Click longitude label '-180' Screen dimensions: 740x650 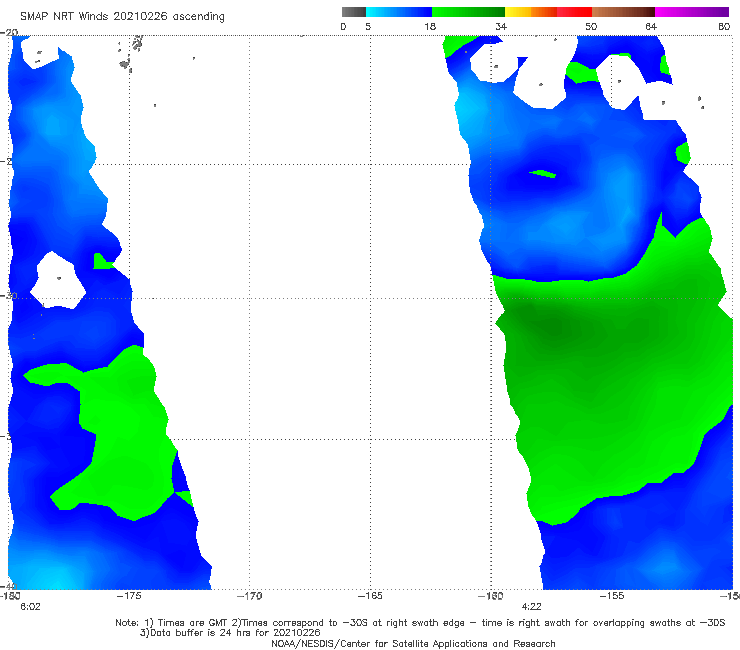10,596
